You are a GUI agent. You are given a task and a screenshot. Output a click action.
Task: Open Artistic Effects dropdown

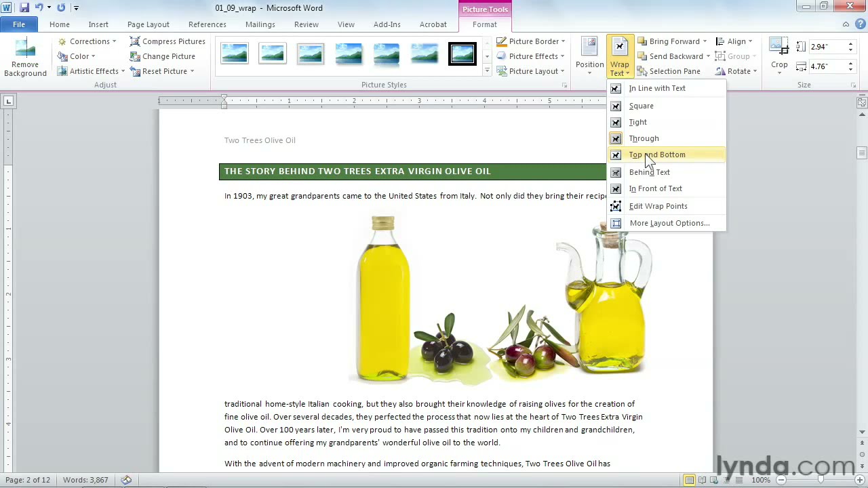tap(92, 71)
